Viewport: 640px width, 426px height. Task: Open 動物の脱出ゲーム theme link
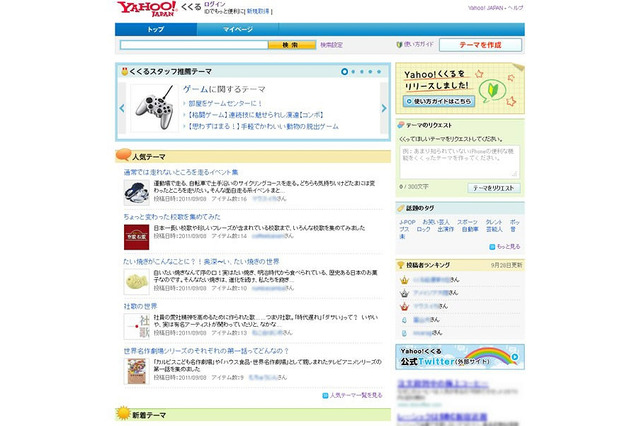263,126
